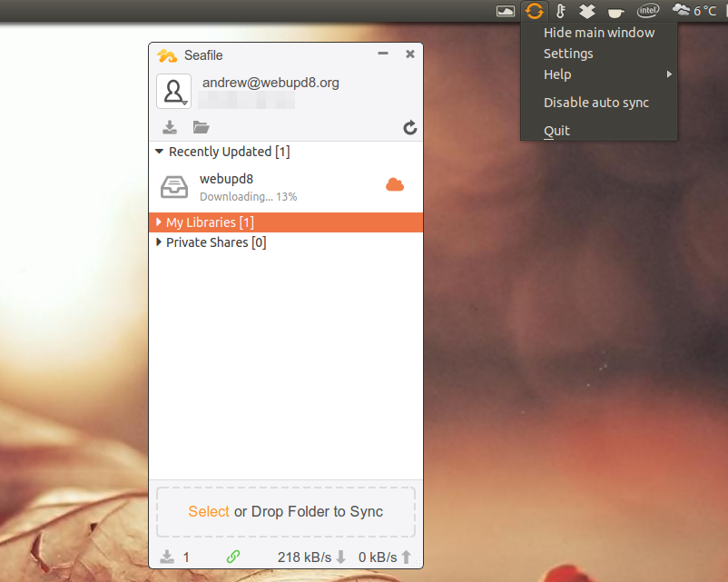Click the thermometer indicator in top panel

point(561,11)
